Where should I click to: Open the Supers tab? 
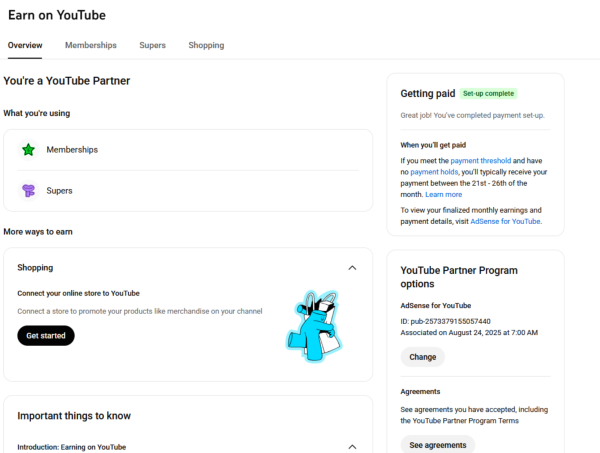click(x=152, y=45)
